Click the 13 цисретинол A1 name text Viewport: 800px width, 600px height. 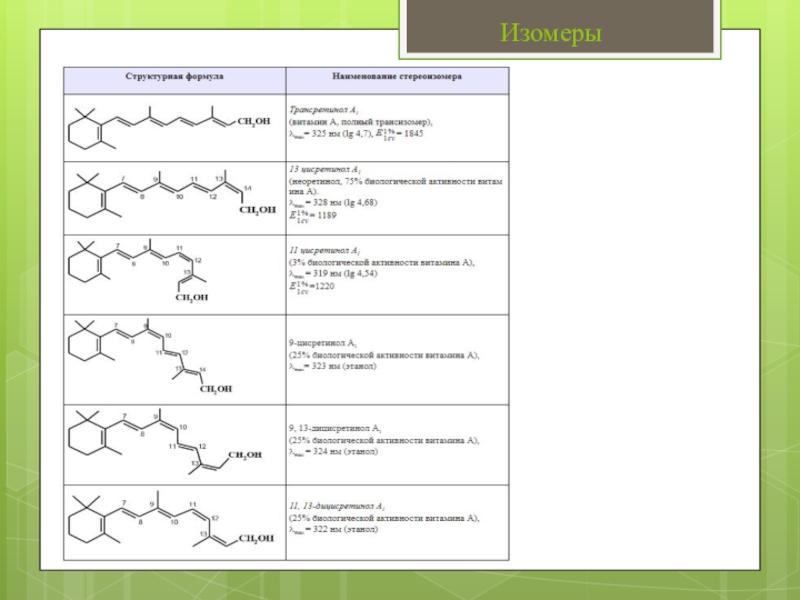pos(324,169)
